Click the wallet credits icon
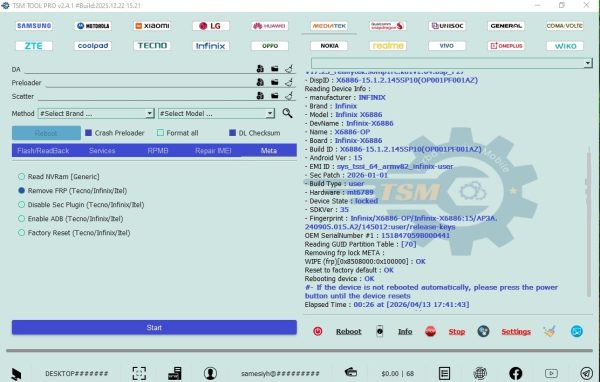This screenshot has width=600, height=382. 351,372
